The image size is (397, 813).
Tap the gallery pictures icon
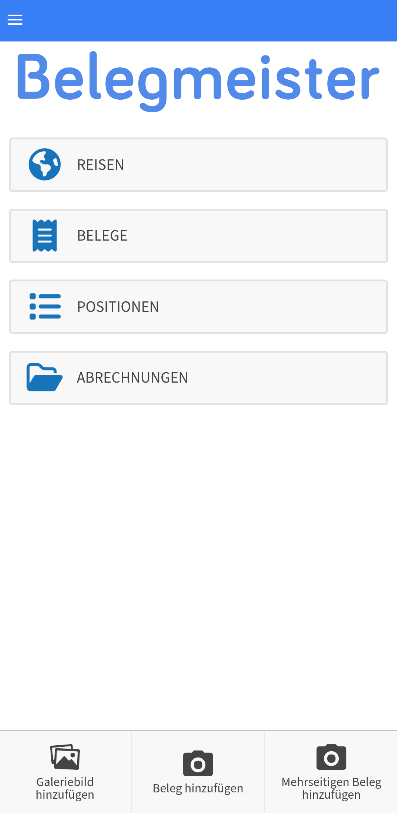(x=65, y=757)
